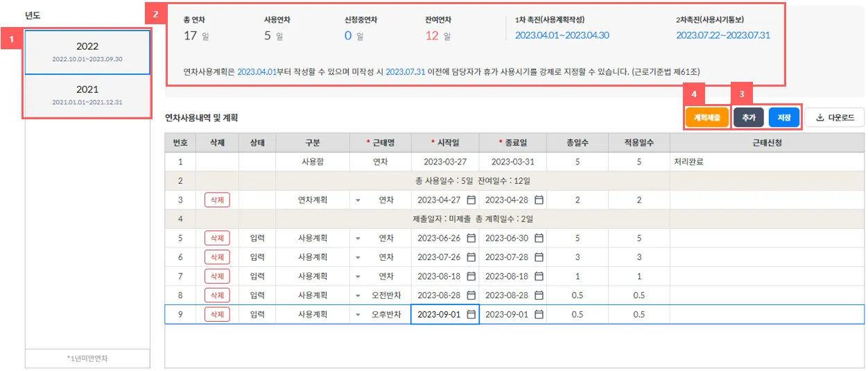The width and height of the screenshot is (868, 371).
Task: Click the 시작일 column header
Action: 445,143
